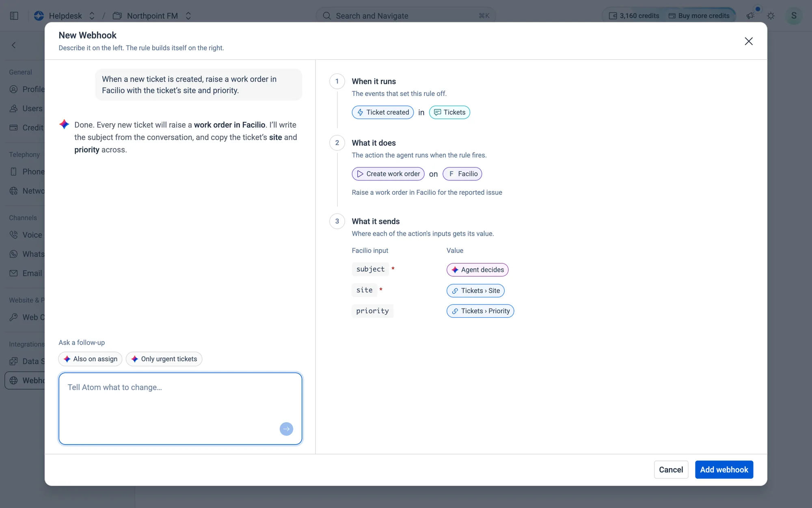The height and width of the screenshot is (508, 812).
Task: Click Add webhook
Action: pyautogui.click(x=724, y=470)
